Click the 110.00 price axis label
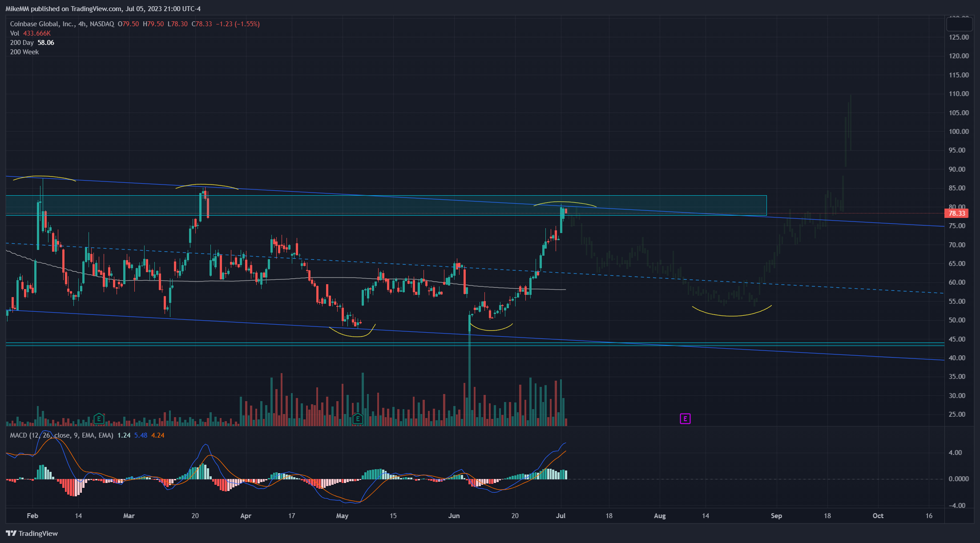Viewport: 980px width, 543px height. click(x=959, y=94)
